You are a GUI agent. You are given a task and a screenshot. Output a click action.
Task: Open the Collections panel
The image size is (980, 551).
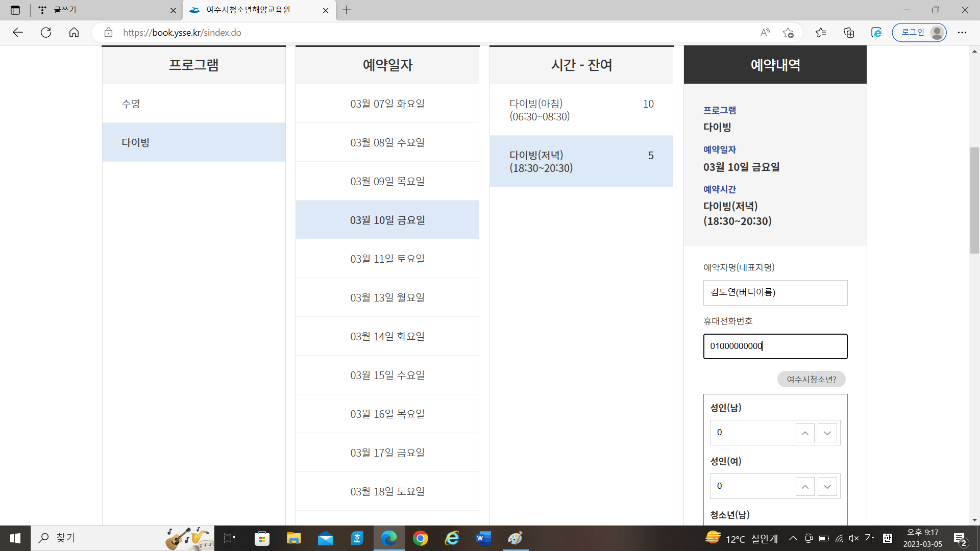coord(849,33)
